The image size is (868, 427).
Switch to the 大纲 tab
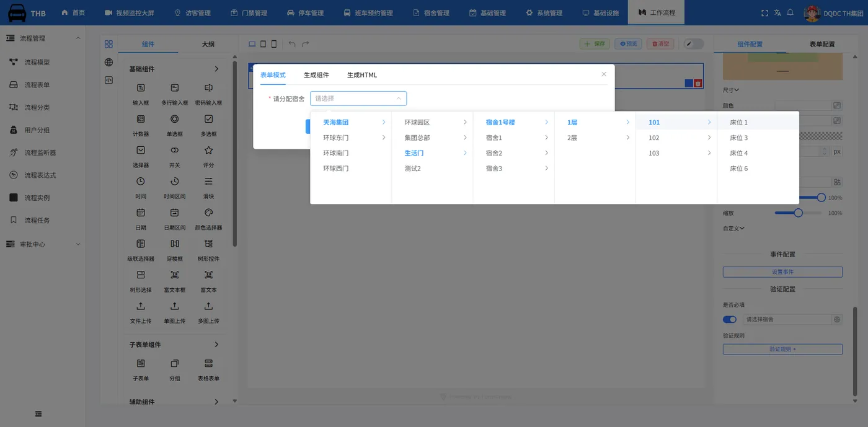tap(208, 44)
